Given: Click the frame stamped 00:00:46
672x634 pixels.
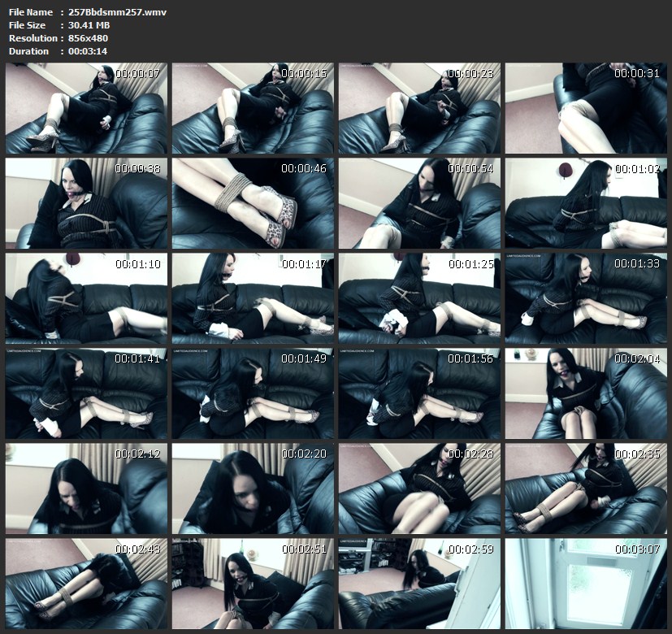Looking at the screenshot, I should tap(253, 203).
